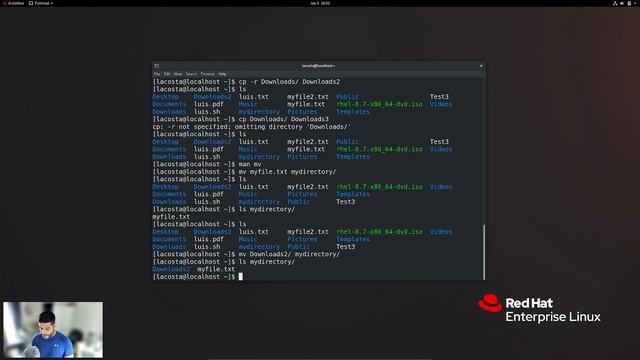Click the volume icon in top bar
The width and height of the screenshot is (640, 360).
pos(622,3)
